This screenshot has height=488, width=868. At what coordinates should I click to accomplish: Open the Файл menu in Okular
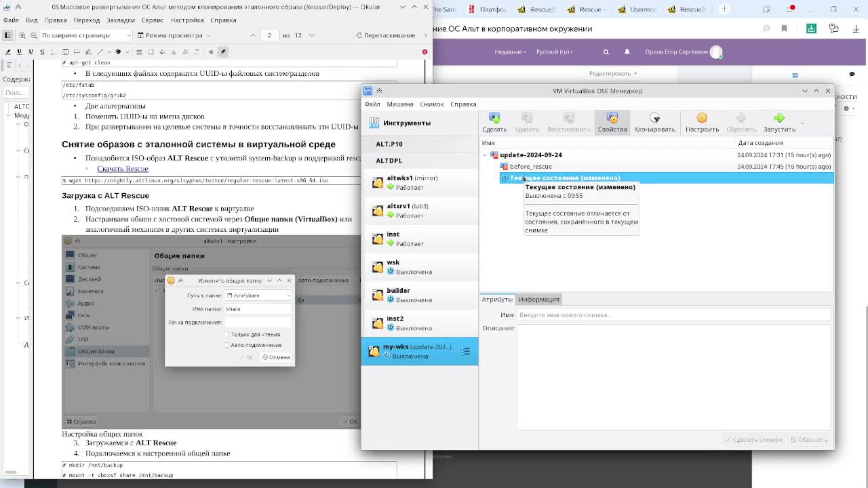[x=11, y=20]
